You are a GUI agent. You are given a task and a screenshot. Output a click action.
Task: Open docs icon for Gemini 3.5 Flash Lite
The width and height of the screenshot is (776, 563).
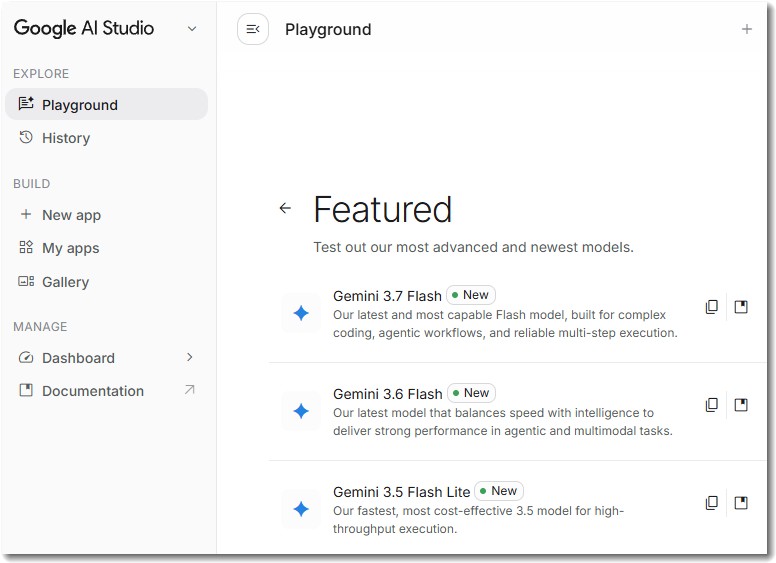click(x=740, y=503)
